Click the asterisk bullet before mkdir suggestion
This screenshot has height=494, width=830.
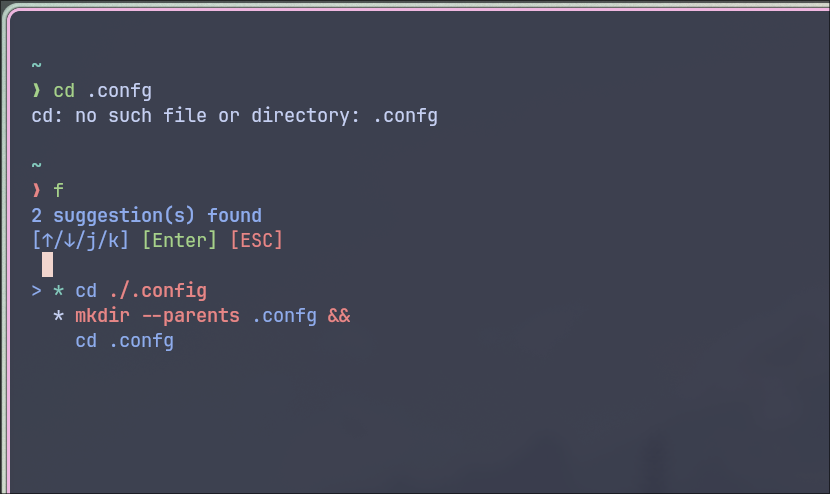(58, 316)
